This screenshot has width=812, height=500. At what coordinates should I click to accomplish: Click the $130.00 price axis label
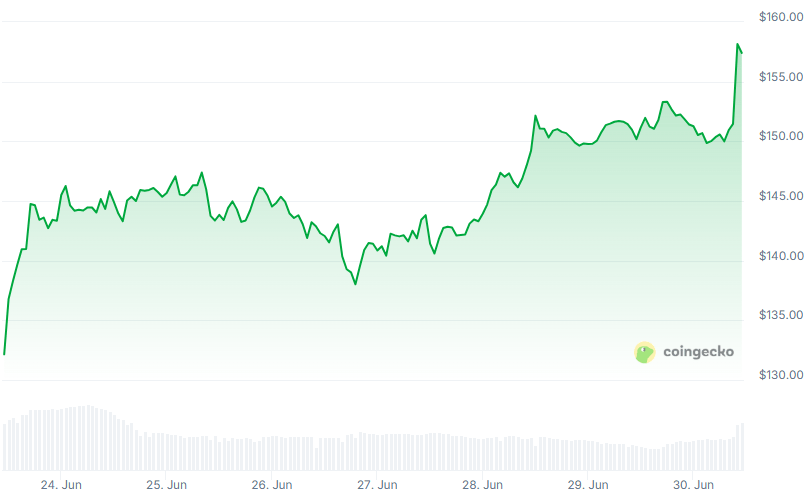(781, 375)
